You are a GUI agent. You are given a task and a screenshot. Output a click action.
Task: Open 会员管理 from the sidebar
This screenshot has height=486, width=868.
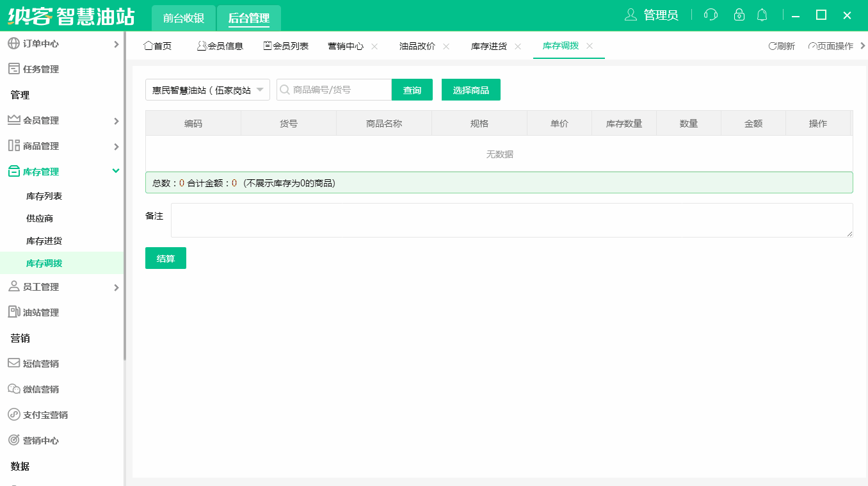[x=41, y=120]
